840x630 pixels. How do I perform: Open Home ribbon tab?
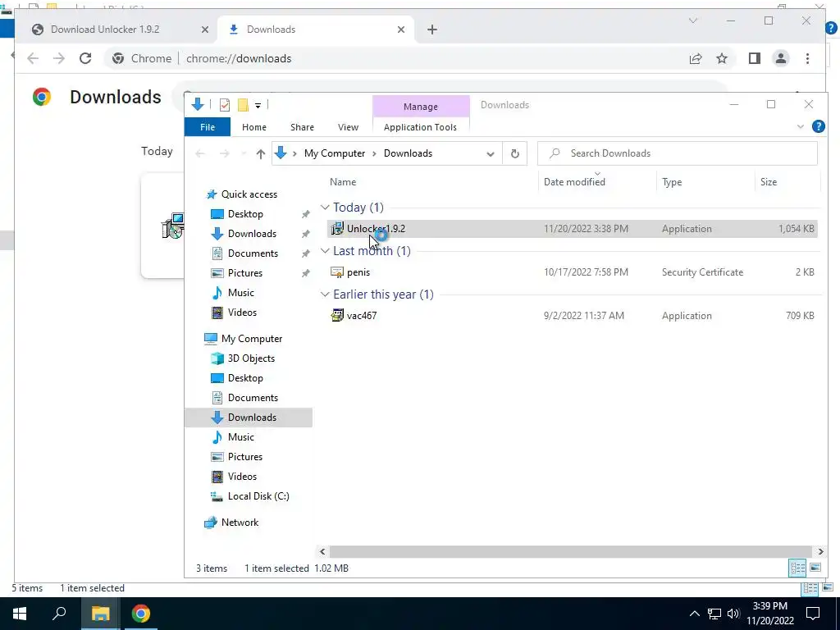tap(254, 127)
